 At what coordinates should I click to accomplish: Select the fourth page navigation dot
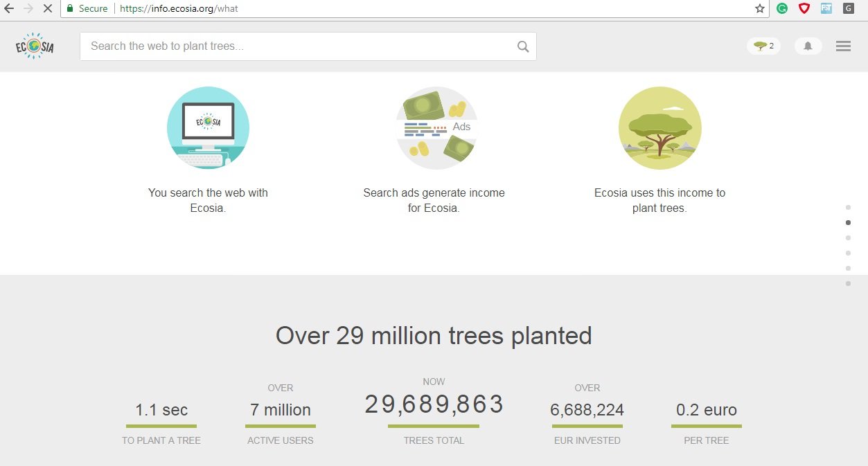pos(848,253)
